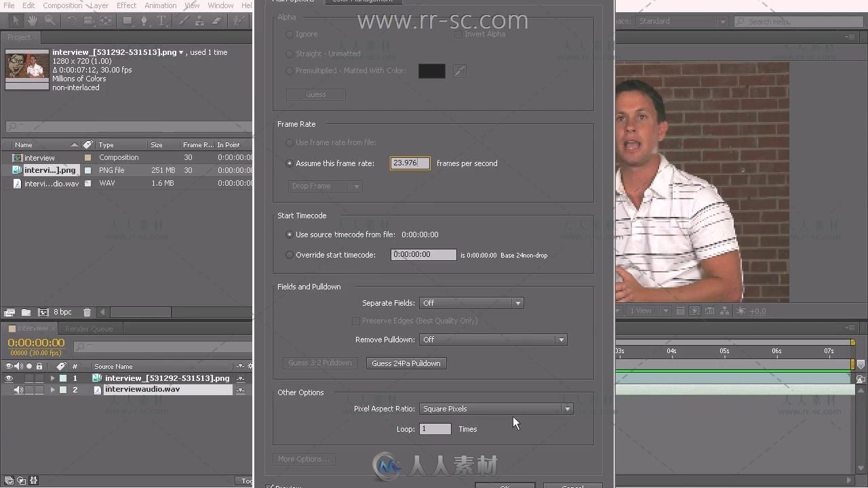Open the 1 View layout dropdown

tap(648, 311)
